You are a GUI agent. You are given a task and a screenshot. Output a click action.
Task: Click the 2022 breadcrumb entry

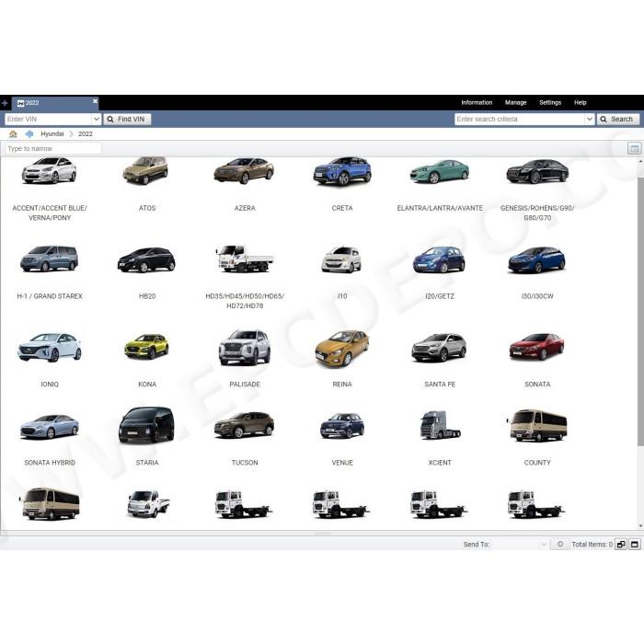86,134
